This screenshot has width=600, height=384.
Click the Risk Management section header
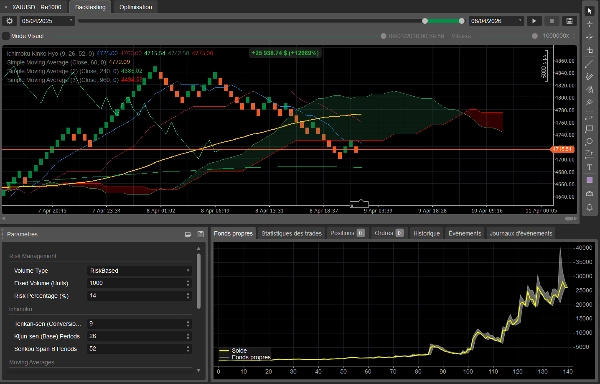pos(33,256)
